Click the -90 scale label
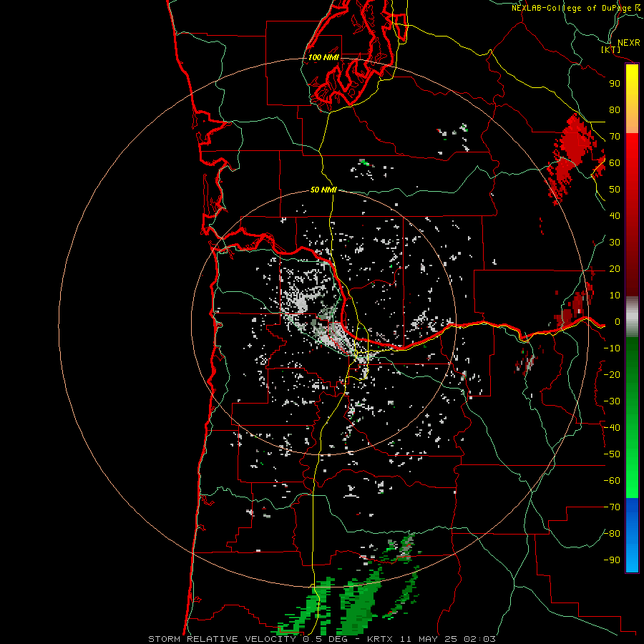Viewport: 644px width, 644px height. [x=612, y=560]
